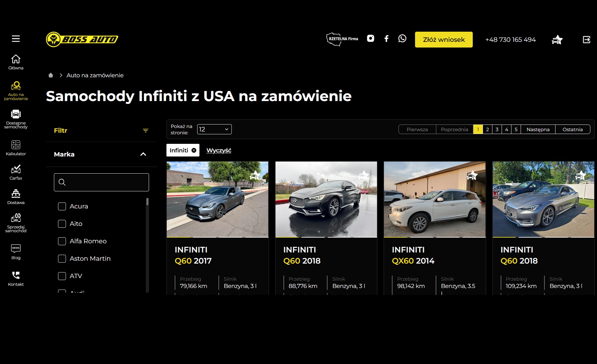Click the login exit icon in header
This screenshot has width=597, height=364.
pyautogui.click(x=587, y=39)
